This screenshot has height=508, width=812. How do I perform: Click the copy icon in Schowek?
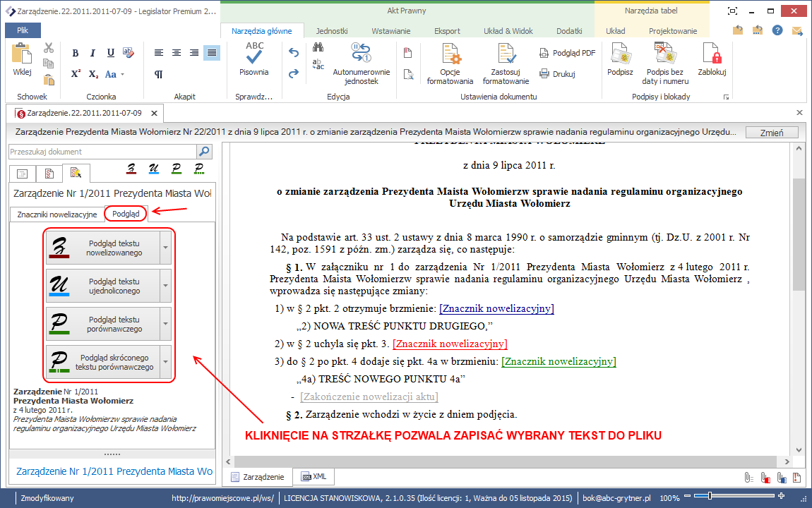pos(49,64)
